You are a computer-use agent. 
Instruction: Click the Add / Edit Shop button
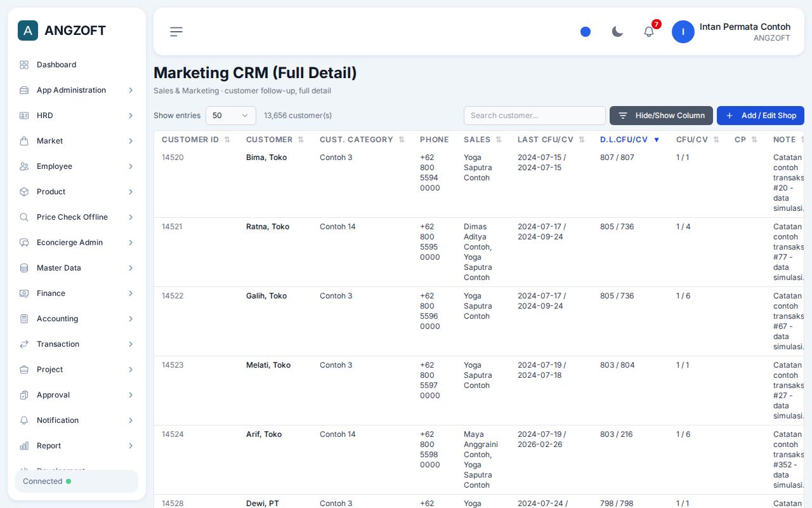pyautogui.click(x=761, y=116)
